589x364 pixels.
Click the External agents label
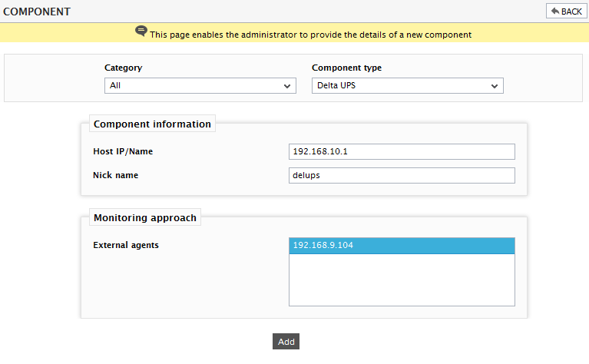[x=126, y=245]
